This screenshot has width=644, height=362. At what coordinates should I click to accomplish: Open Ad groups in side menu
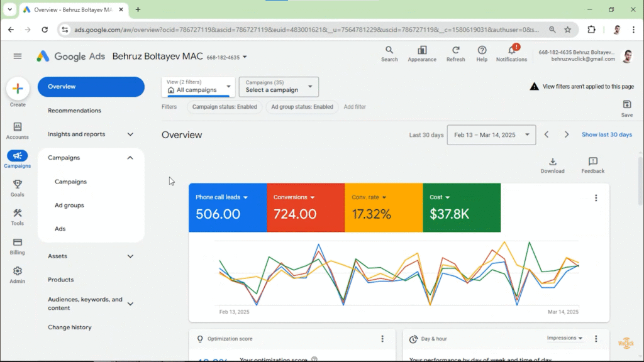click(69, 206)
